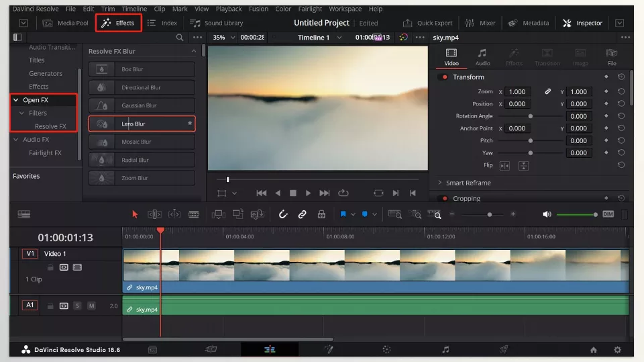The image size is (644, 362).
Task: Collapse the Open FX tree item
Action: click(16, 99)
